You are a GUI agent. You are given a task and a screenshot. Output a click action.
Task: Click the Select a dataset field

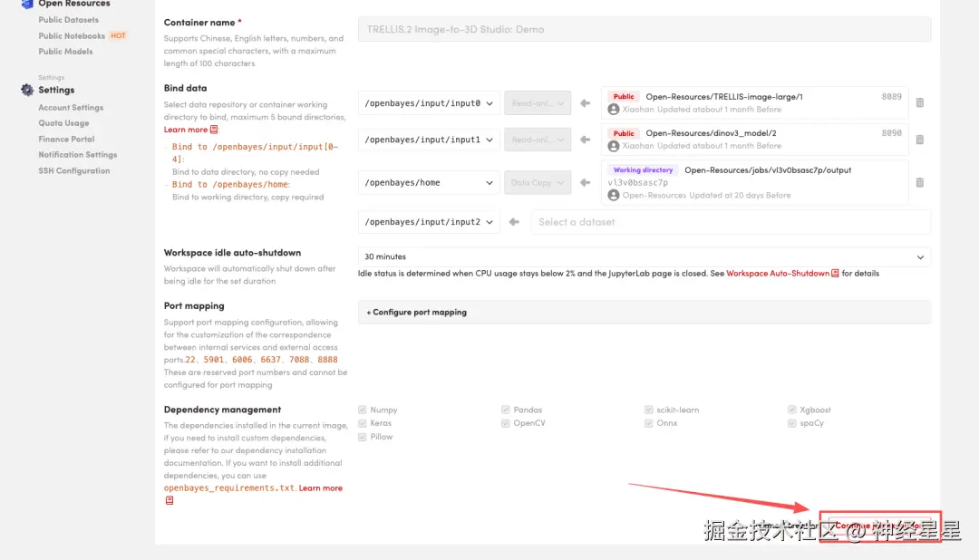[x=731, y=222]
